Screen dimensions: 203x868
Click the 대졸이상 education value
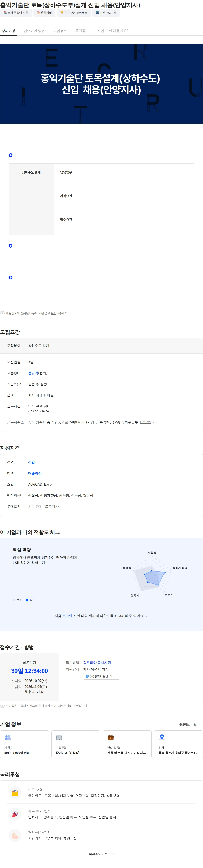pos(35,474)
